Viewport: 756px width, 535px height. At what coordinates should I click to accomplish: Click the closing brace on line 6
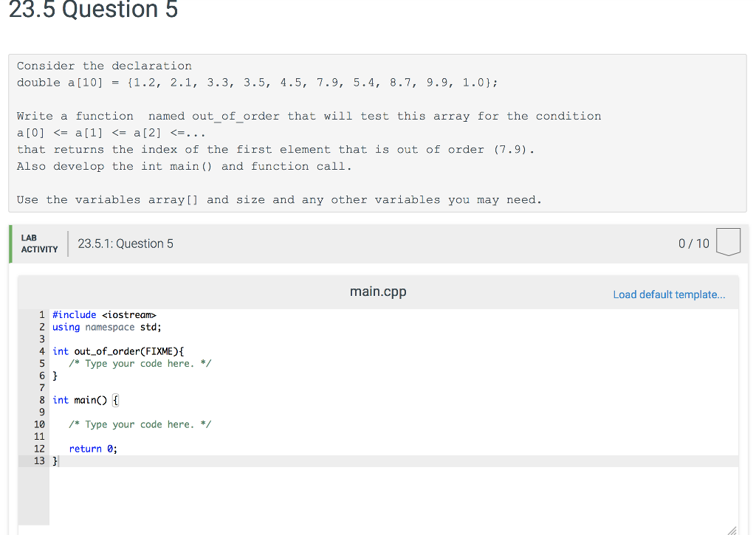(55, 376)
